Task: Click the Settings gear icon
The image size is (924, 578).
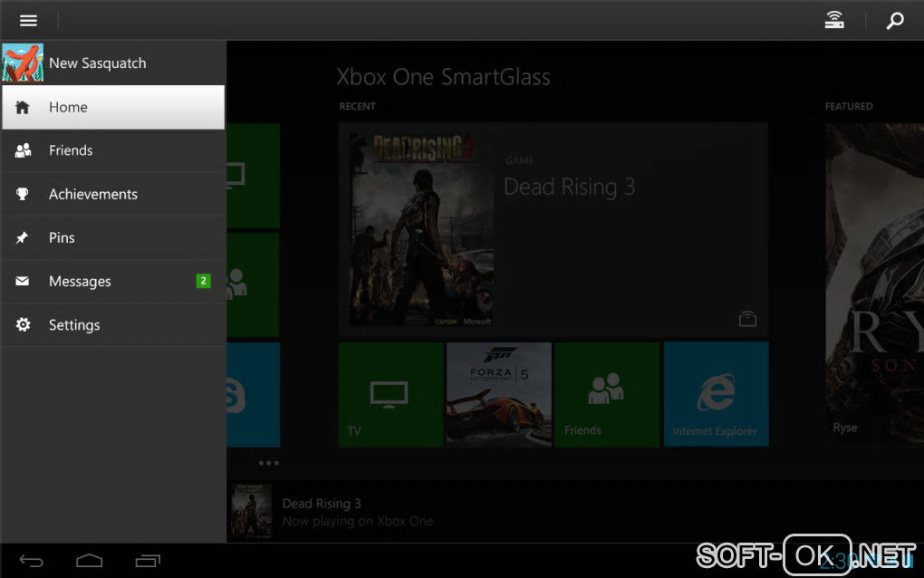Action: 23,324
